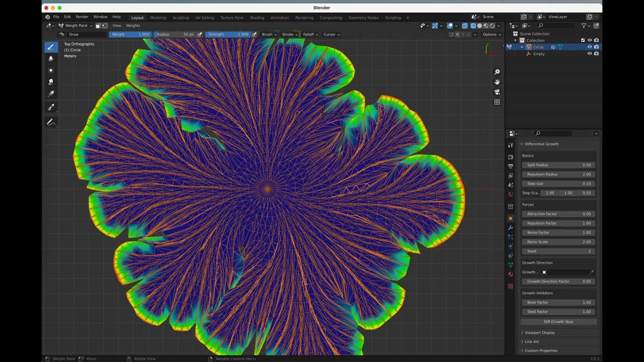Open the Physics properties tab

pos(511,246)
